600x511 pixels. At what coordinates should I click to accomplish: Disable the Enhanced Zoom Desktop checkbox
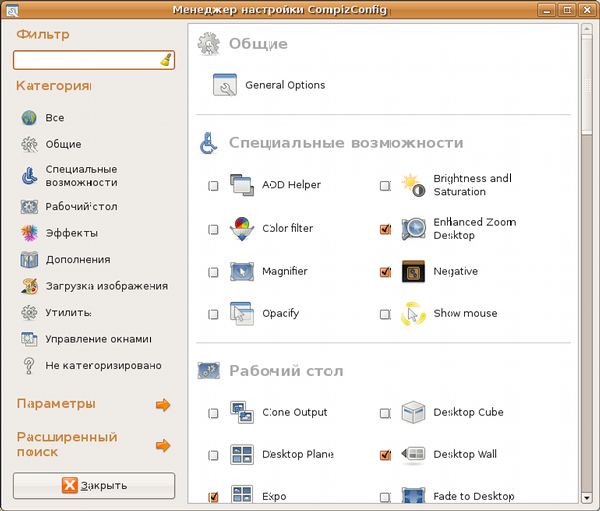coord(385,229)
